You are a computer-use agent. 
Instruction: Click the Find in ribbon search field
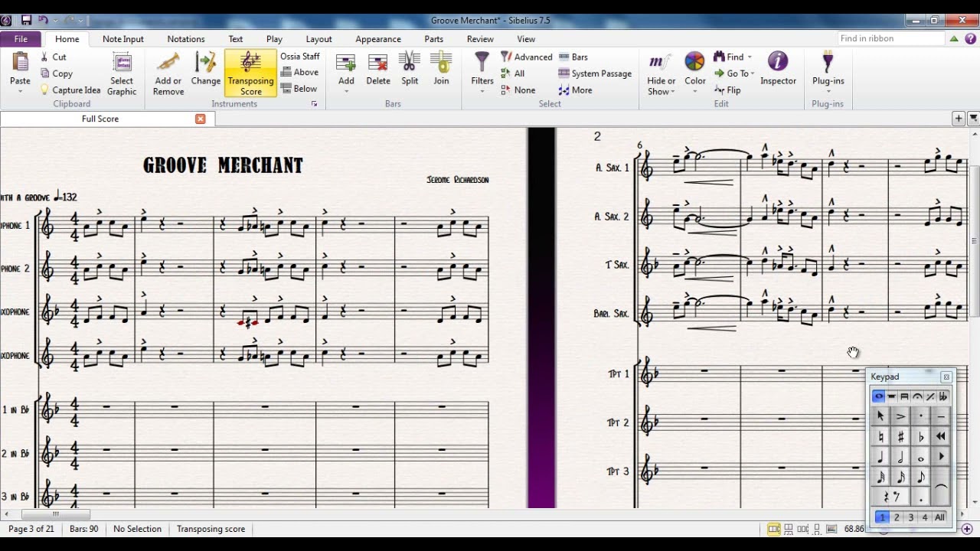click(890, 38)
